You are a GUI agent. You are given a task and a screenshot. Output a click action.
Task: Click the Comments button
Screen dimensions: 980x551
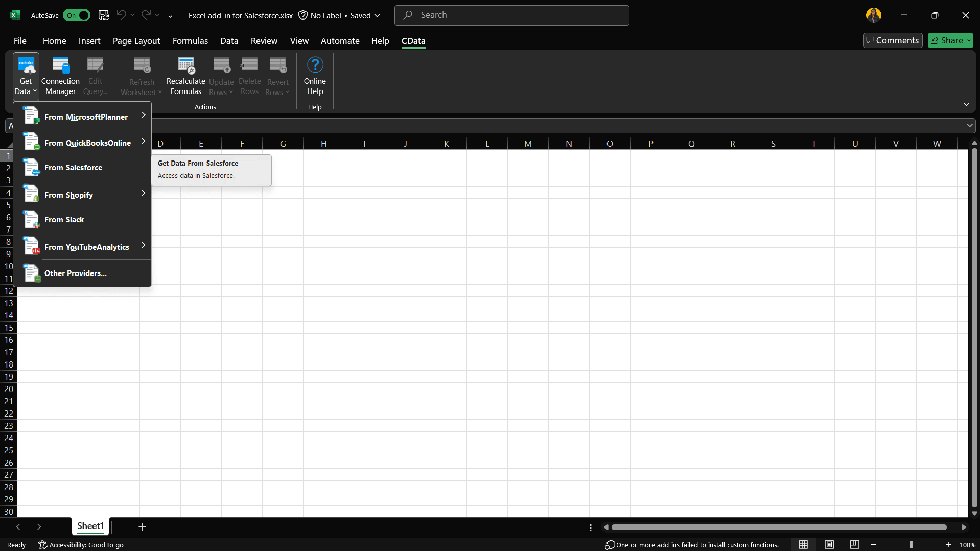click(892, 40)
